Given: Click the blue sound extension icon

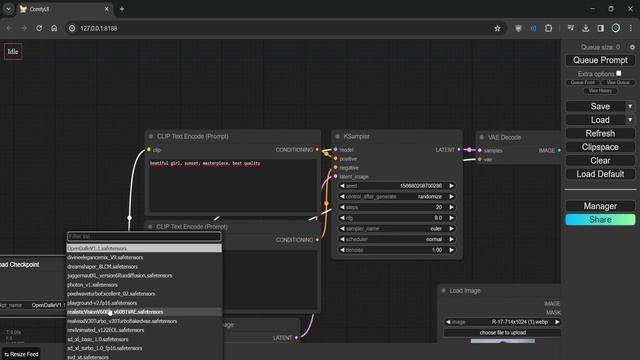Looking at the screenshot, I should [533, 28].
